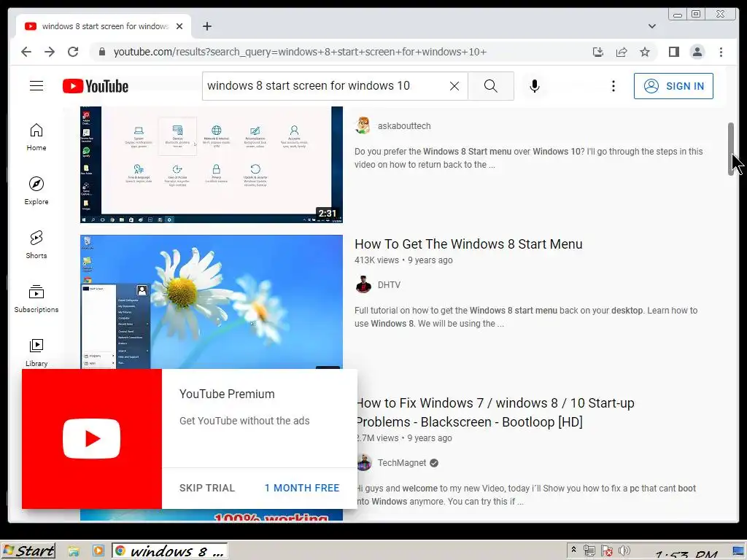Image resolution: width=747 pixels, height=560 pixels.
Task: Run search with the magnifying glass button
Action: click(x=491, y=86)
